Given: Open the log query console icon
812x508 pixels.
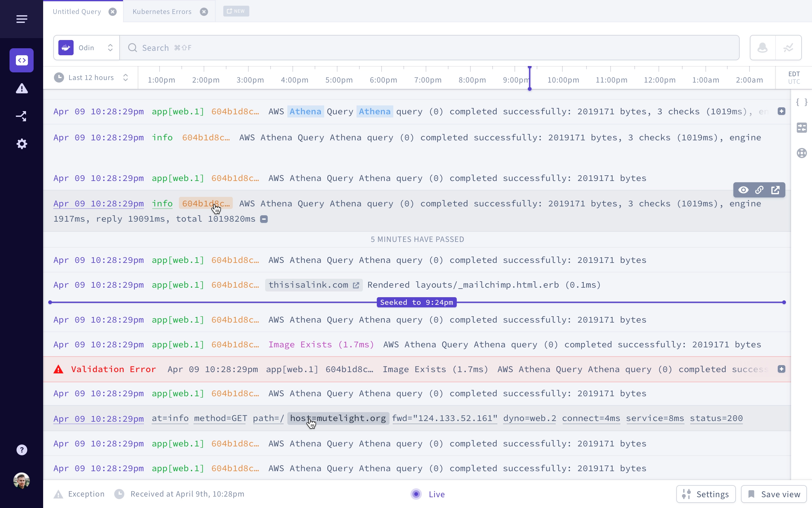Looking at the screenshot, I should (22, 60).
